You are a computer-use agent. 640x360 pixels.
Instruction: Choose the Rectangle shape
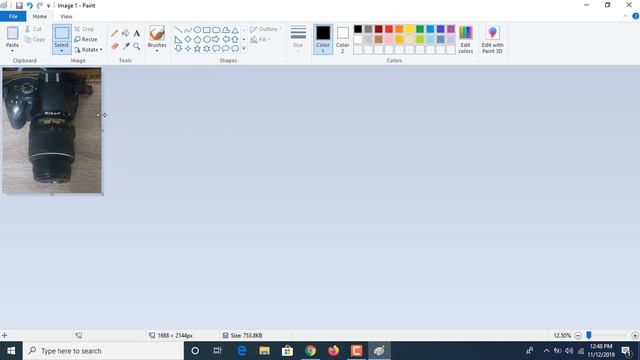tap(207, 30)
